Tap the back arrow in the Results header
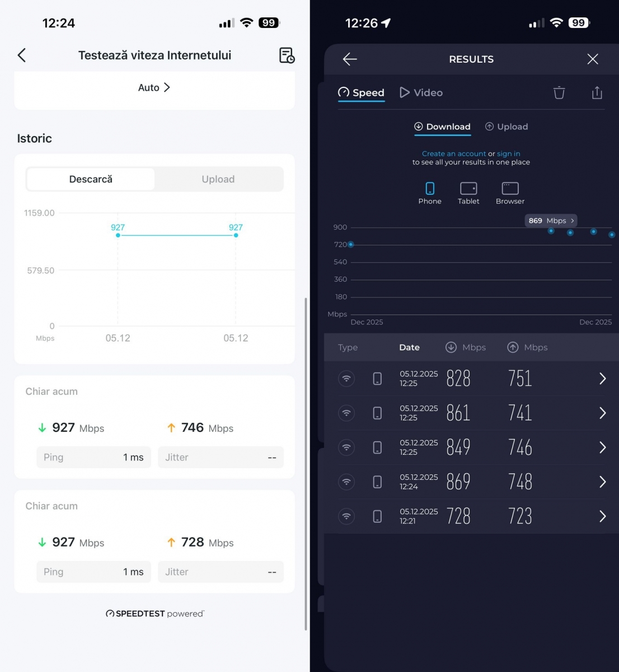This screenshot has height=672, width=619. pos(350,59)
